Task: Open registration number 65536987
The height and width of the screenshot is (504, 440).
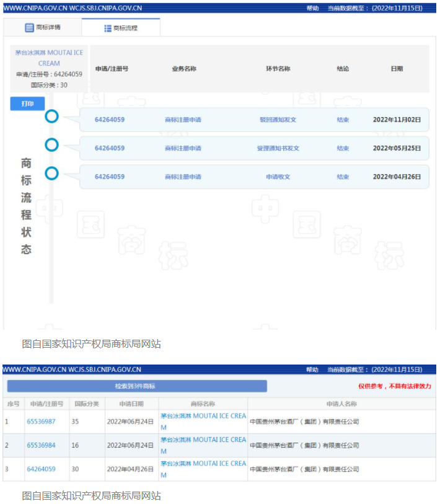Action: pyautogui.click(x=41, y=422)
